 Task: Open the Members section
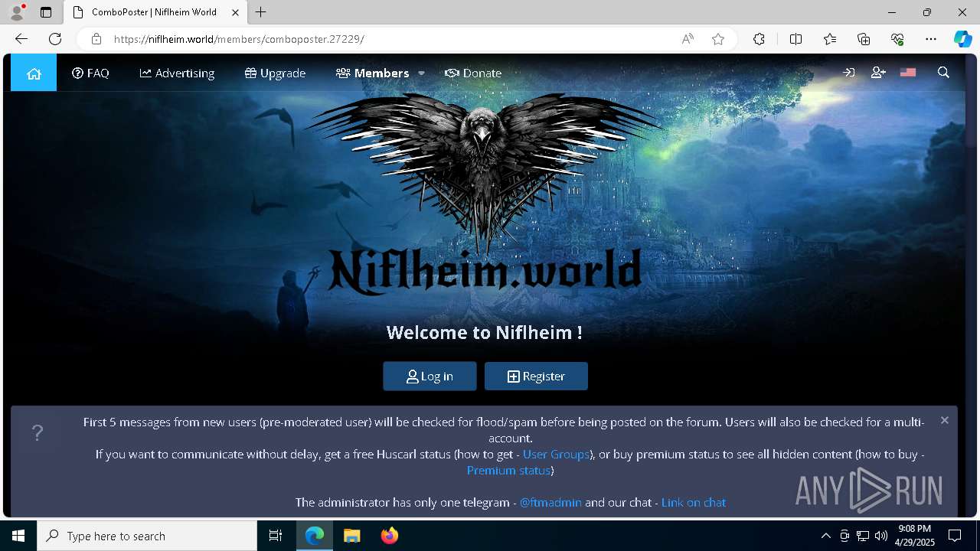[x=373, y=73]
